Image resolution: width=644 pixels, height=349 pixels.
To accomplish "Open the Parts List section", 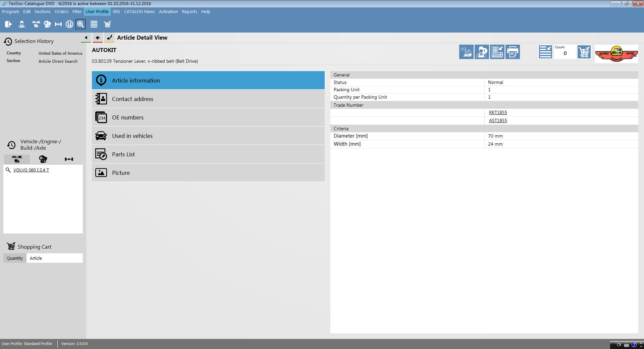I will [208, 154].
